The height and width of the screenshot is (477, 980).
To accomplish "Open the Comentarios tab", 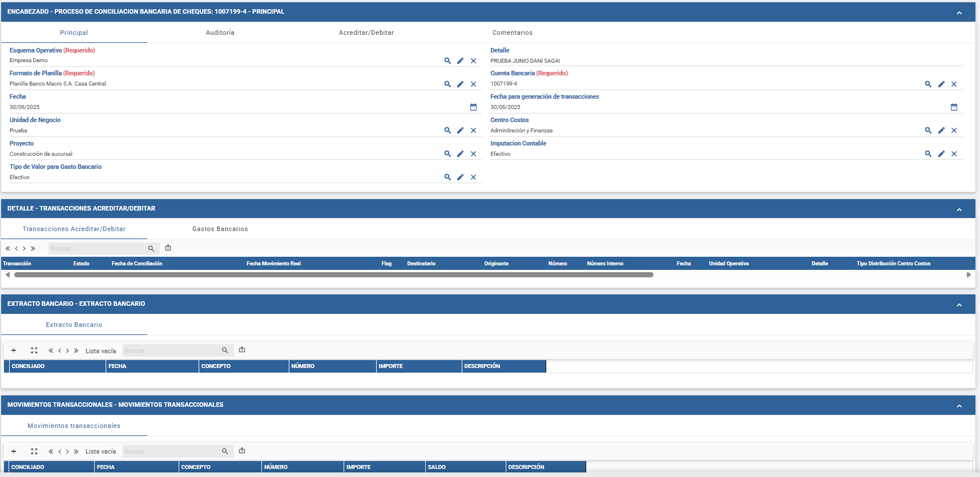I will click(513, 33).
